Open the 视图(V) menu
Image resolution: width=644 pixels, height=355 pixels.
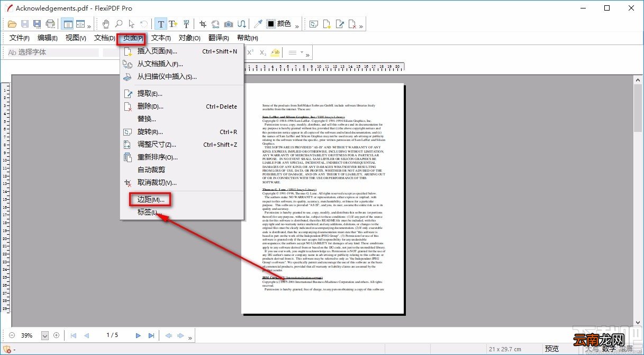point(76,38)
